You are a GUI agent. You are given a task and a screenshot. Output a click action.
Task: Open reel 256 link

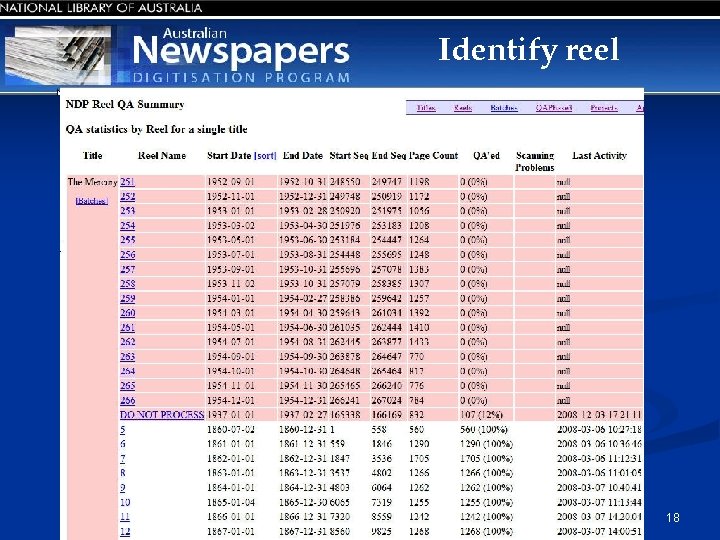coord(127,254)
